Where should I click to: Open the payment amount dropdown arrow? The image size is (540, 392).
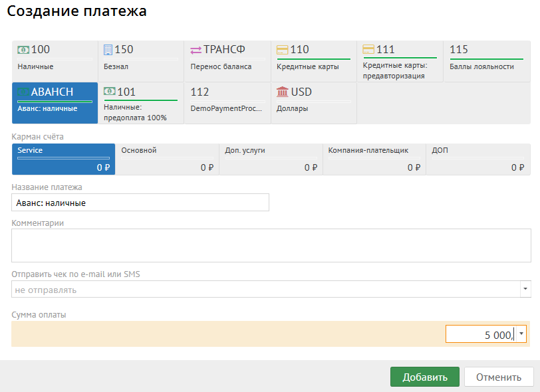coord(521,334)
